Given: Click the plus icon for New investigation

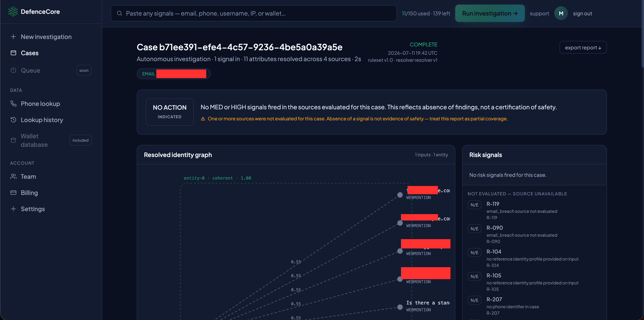Looking at the screenshot, I should coord(13,37).
